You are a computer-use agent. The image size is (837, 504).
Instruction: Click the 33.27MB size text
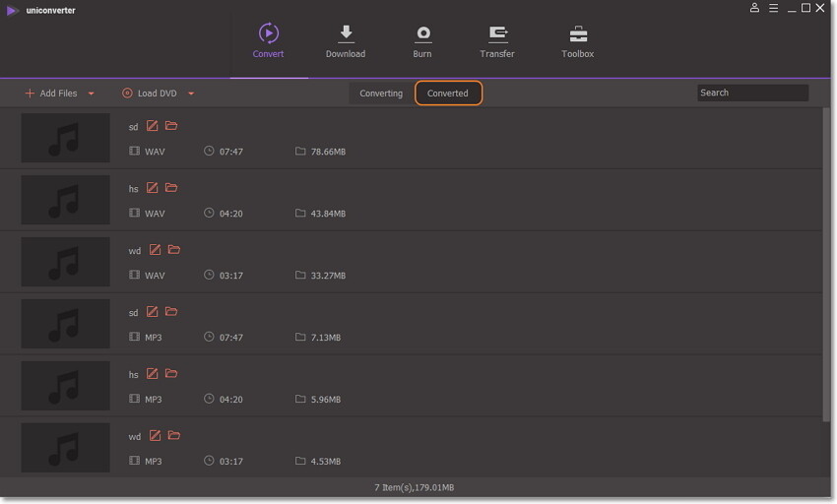coord(328,276)
